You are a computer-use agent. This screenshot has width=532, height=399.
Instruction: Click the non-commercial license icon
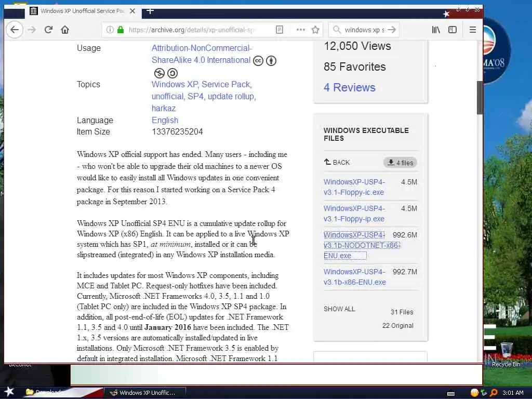[159, 73]
